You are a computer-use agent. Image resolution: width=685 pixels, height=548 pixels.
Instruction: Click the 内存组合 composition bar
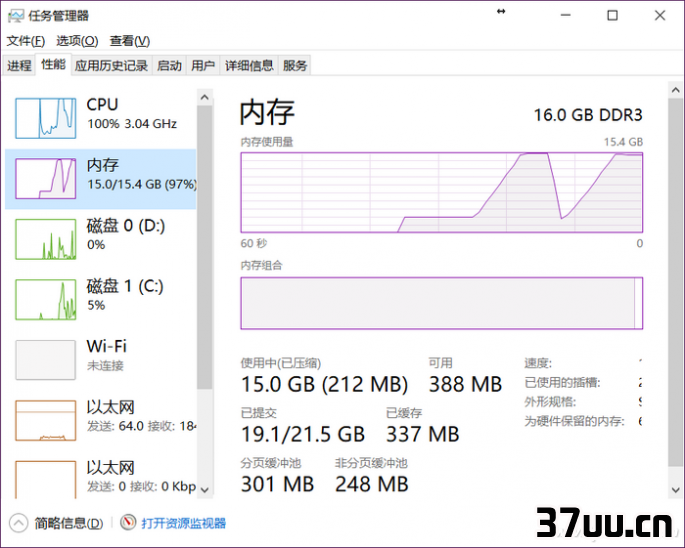[442, 303]
